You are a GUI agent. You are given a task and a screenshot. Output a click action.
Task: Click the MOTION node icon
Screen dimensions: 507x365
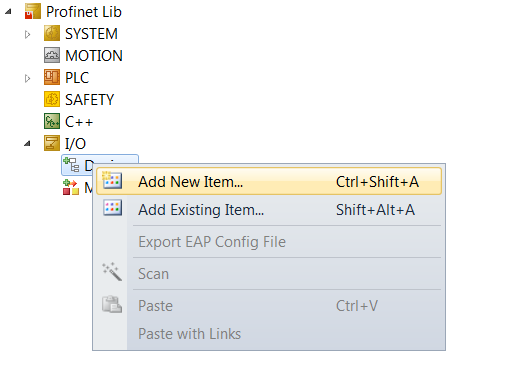[x=52, y=55]
